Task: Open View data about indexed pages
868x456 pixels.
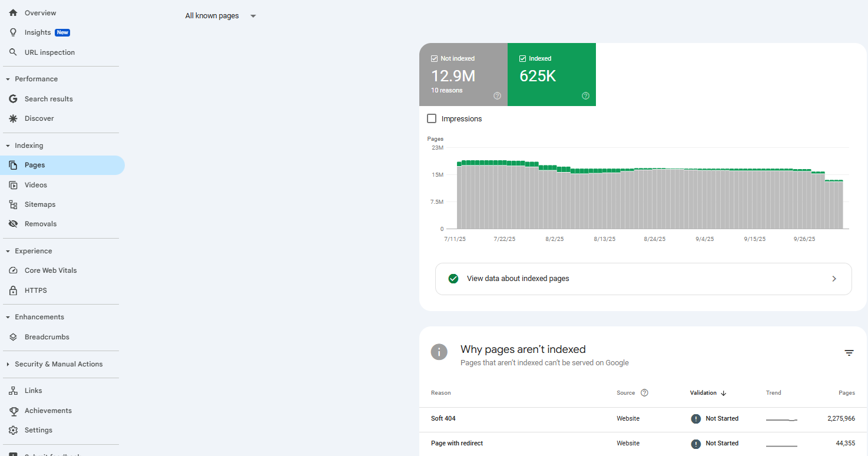Action: tap(643, 279)
